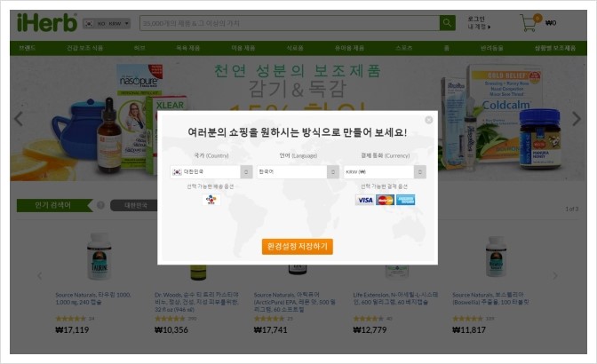Open Source Naturals Boswellia product link

(490, 298)
